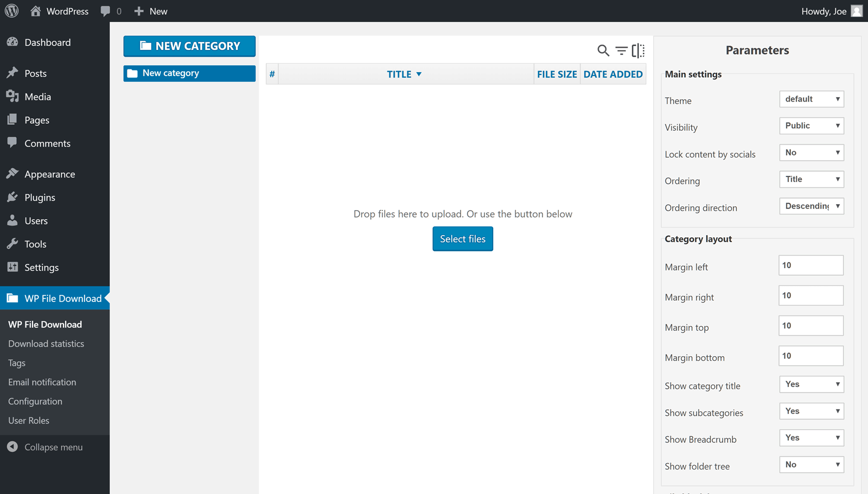868x494 pixels.
Task: Open the Configuration submenu link
Action: coord(35,402)
